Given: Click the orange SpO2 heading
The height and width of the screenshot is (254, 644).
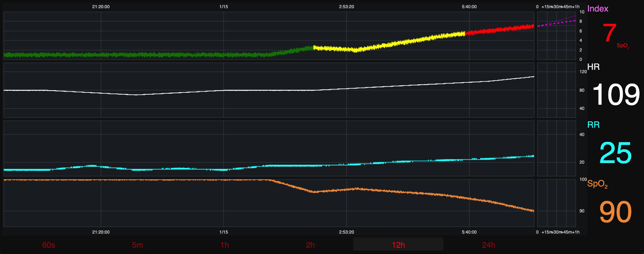Looking at the screenshot, I should coord(597,184).
